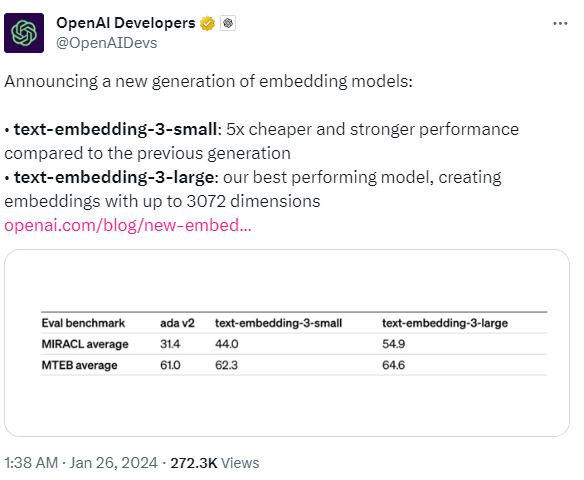Click the text-embedding-3-large table column header
The height and width of the screenshot is (480, 584).
pos(445,323)
